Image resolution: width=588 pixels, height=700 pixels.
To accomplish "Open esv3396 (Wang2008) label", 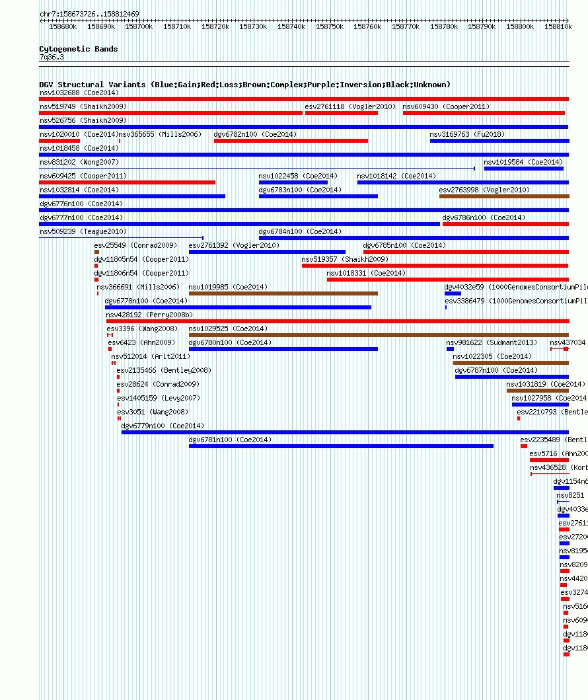I will coord(142,328).
